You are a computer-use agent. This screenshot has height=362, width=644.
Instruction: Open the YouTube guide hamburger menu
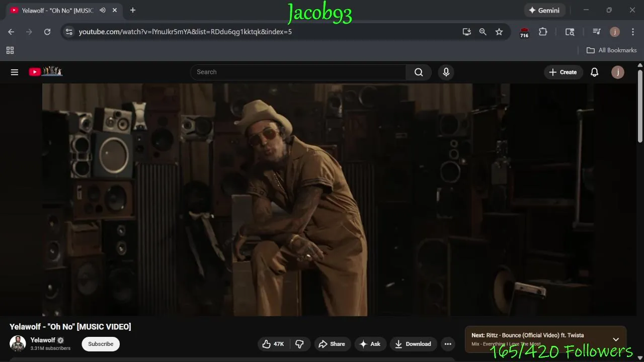pos(15,72)
